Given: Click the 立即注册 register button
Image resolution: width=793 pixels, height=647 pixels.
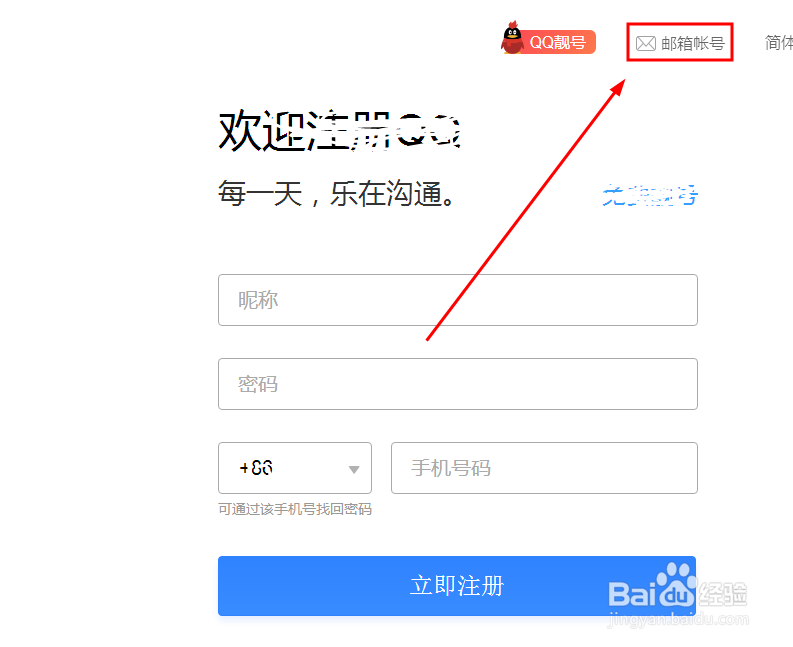Looking at the screenshot, I should click(457, 586).
